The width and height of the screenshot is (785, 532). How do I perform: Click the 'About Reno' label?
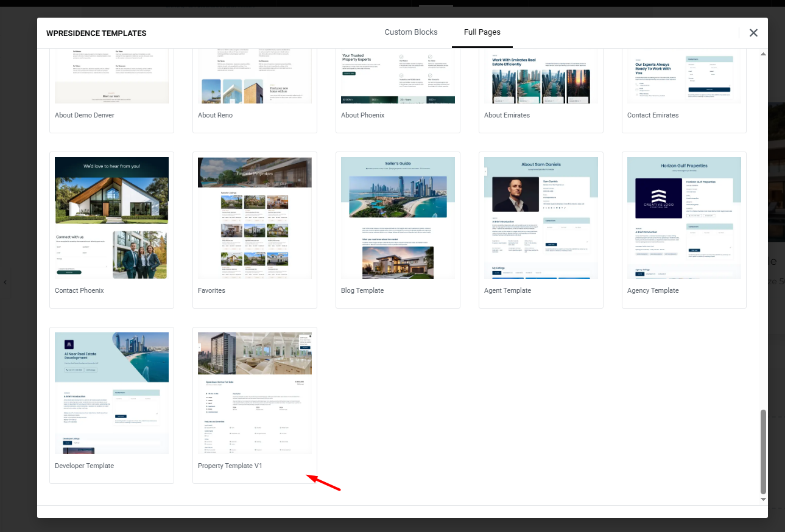(x=215, y=115)
